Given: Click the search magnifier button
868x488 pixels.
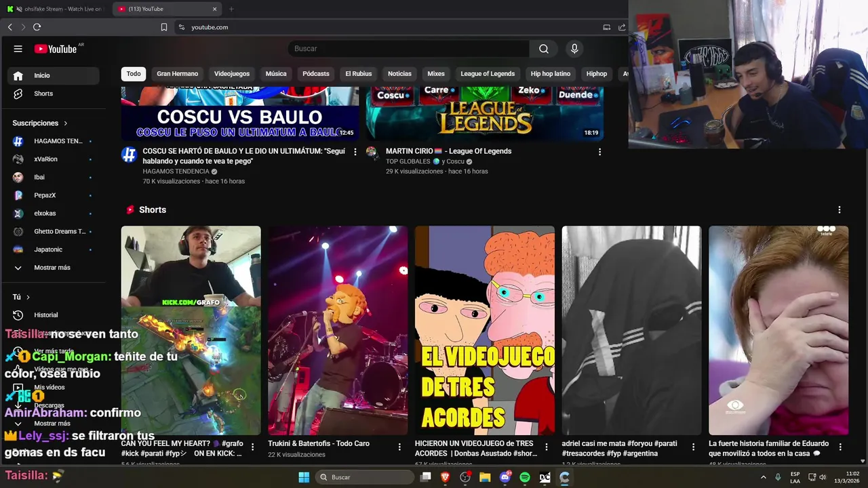Looking at the screenshot, I should pyautogui.click(x=544, y=49).
